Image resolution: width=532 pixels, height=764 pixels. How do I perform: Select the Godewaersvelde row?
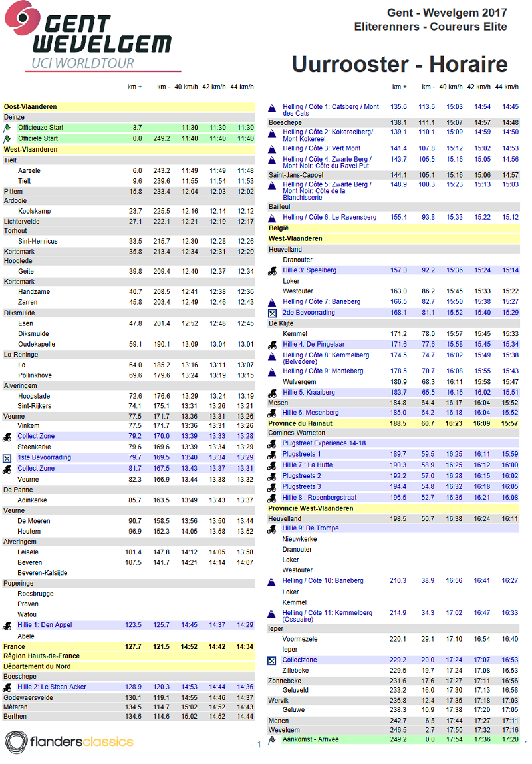click(x=128, y=697)
